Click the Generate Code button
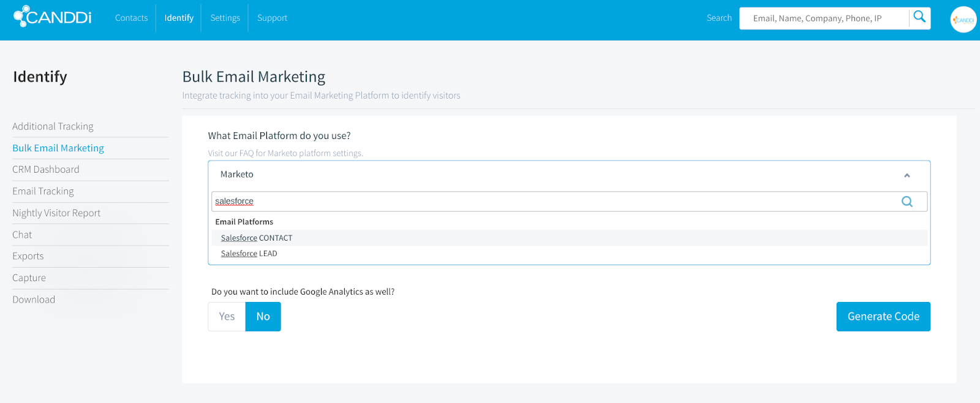This screenshot has width=980, height=403. point(883,317)
